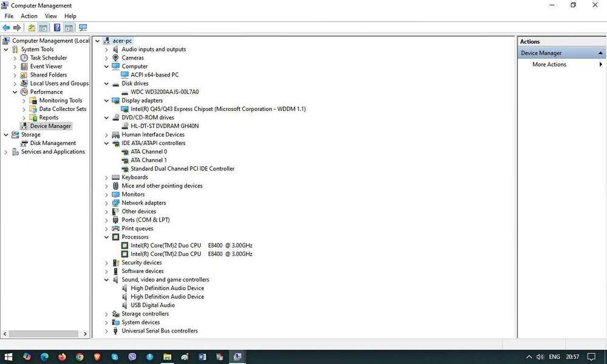The width and height of the screenshot is (607, 364).
Task: Click the Network adapters category icon
Action: coord(115,203)
